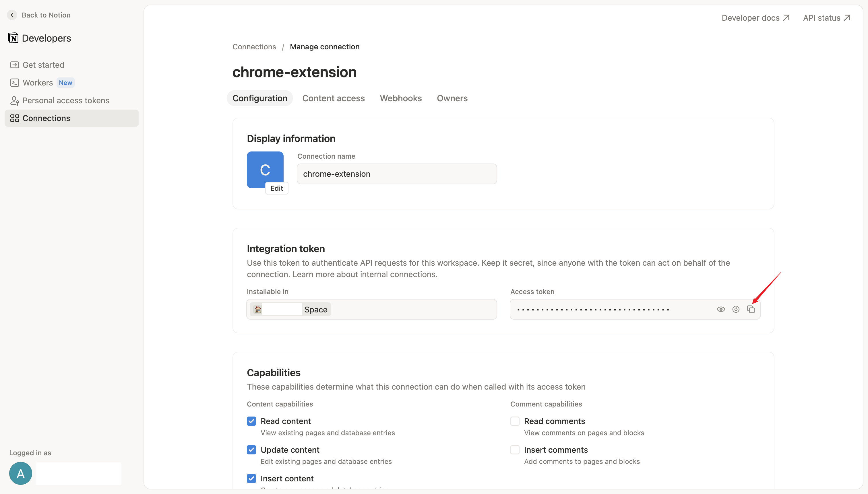Click the API status external arrow icon
Image resolution: width=868 pixels, height=494 pixels.
847,18
